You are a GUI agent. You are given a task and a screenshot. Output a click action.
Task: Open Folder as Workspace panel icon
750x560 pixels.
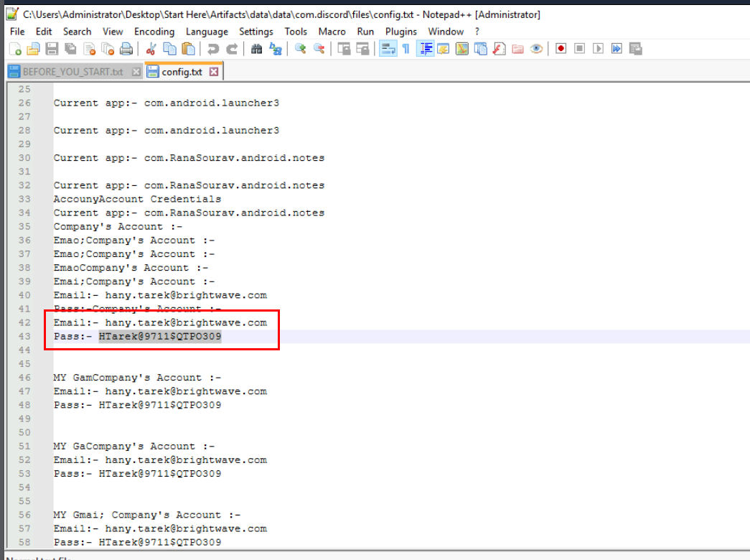tap(517, 49)
